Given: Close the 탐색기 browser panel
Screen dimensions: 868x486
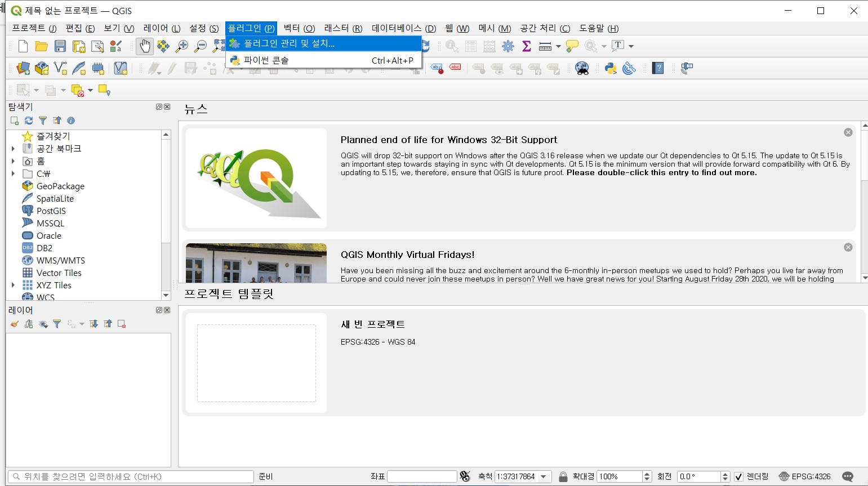Looking at the screenshot, I should point(167,106).
